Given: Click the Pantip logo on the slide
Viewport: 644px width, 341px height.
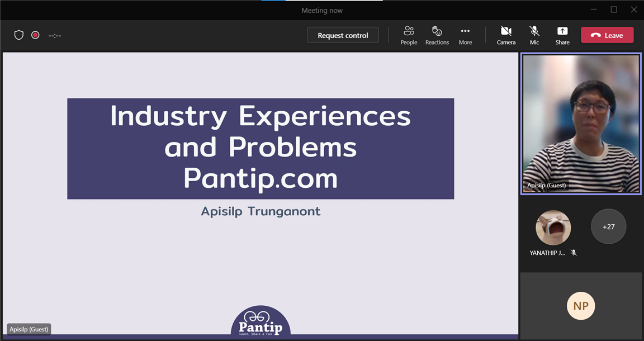Looking at the screenshot, I should tap(261, 321).
